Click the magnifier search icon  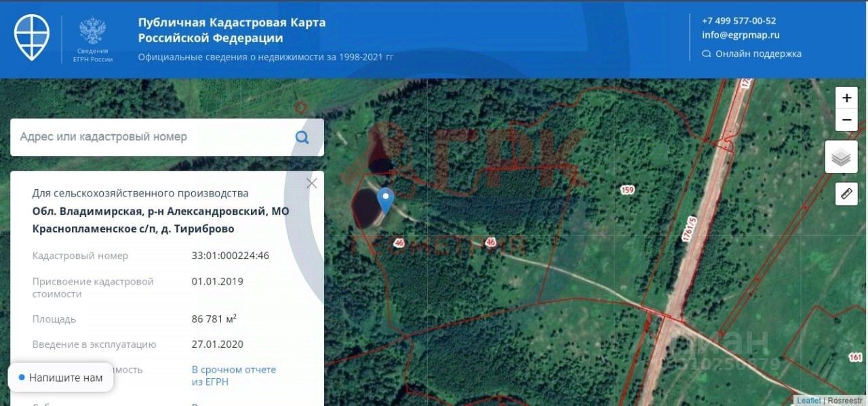pyautogui.click(x=302, y=137)
